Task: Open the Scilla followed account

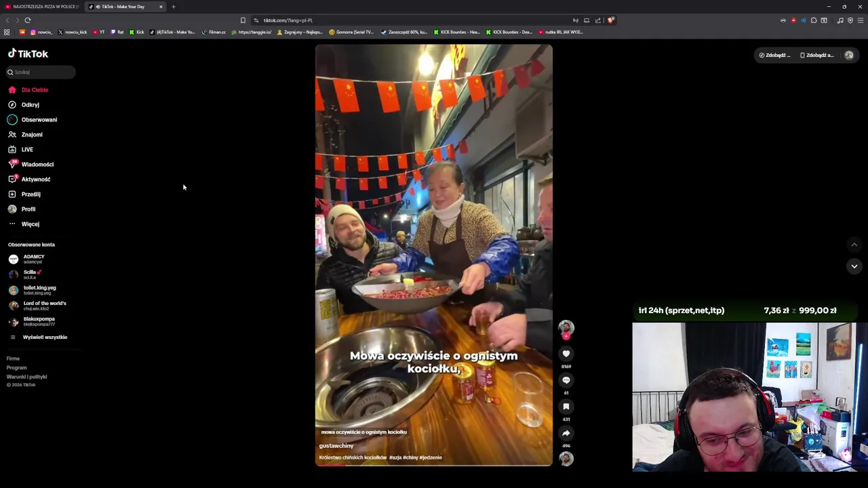Action: coord(25,274)
